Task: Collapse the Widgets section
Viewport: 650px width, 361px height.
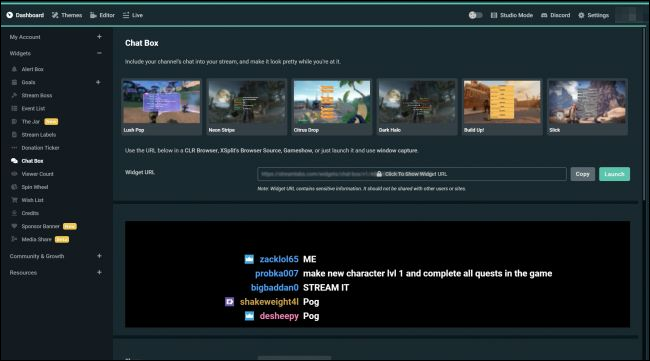Action: click(x=99, y=53)
